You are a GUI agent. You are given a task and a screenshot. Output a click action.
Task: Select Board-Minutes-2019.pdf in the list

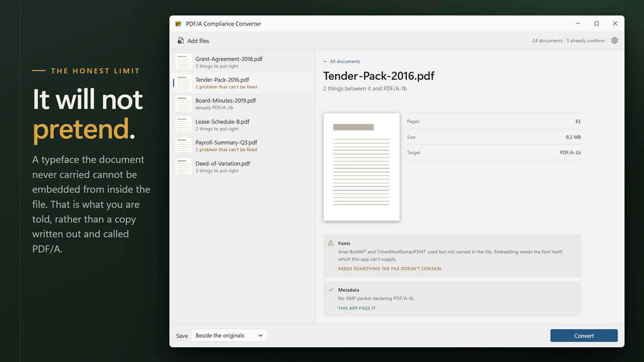point(243,104)
